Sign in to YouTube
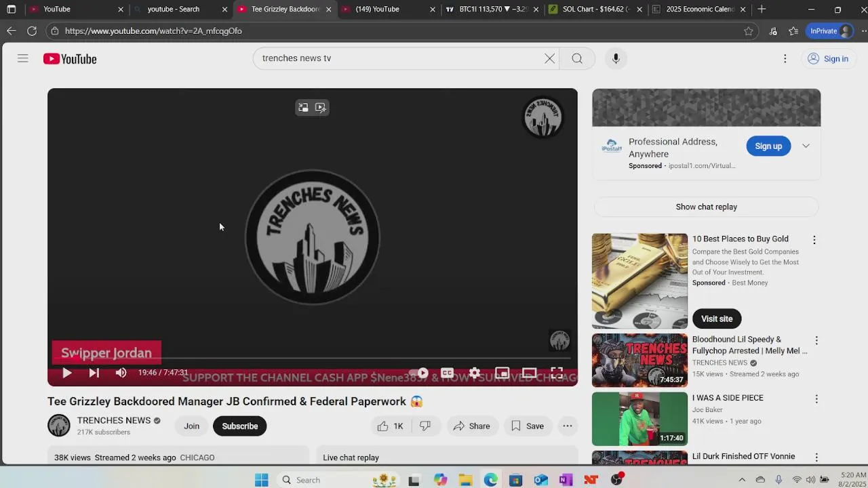This screenshot has width=868, height=488. click(x=828, y=59)
